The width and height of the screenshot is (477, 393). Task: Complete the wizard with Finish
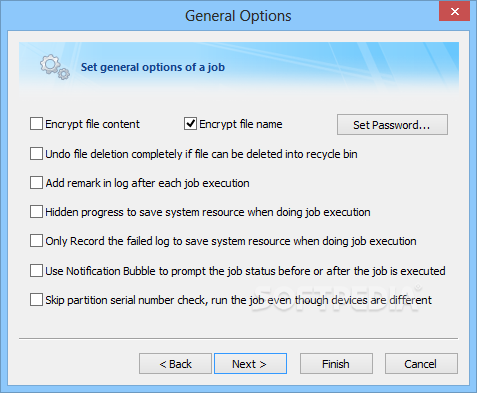(336, 364)
